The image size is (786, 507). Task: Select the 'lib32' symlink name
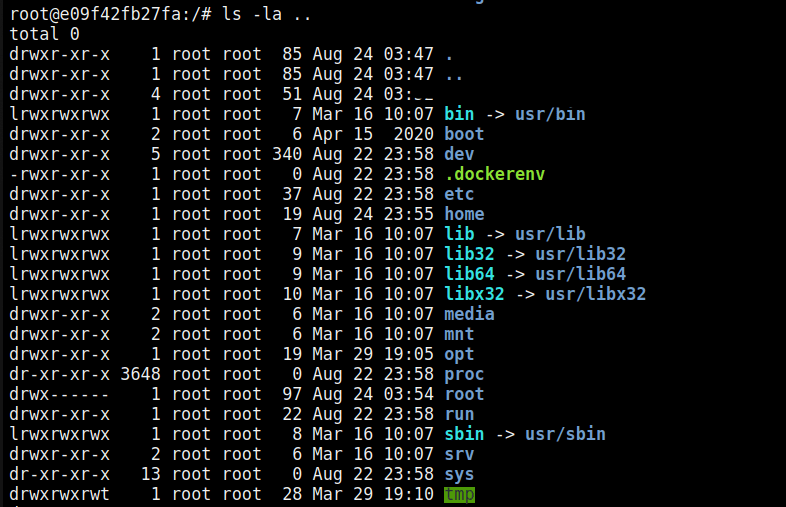[x=469, y=254]
